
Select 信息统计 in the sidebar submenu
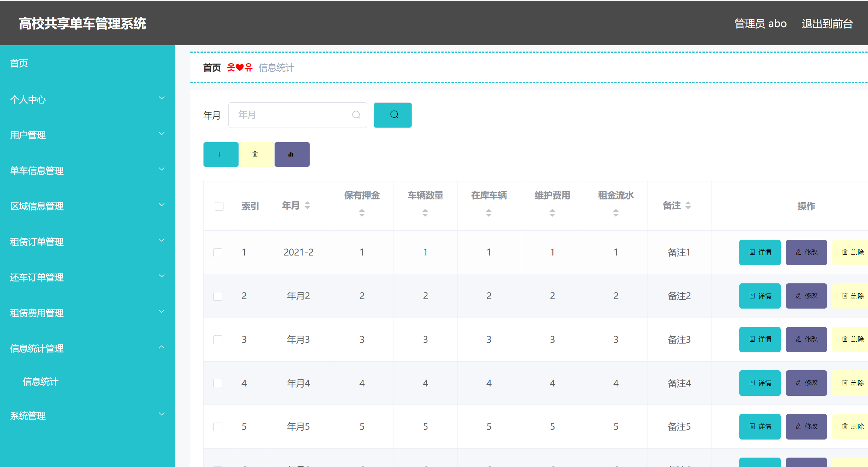click(x=40, y=382)
